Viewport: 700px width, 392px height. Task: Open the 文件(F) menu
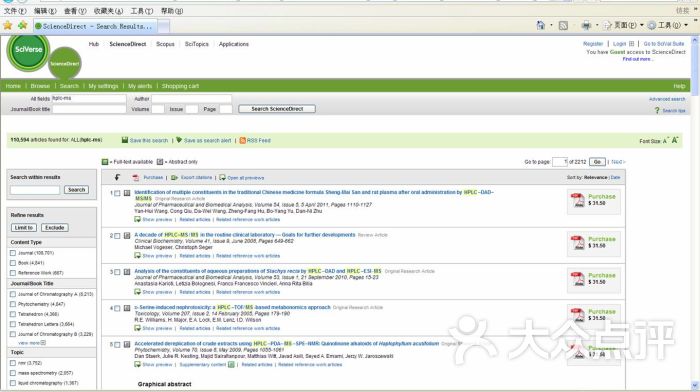tap(15, 11)
